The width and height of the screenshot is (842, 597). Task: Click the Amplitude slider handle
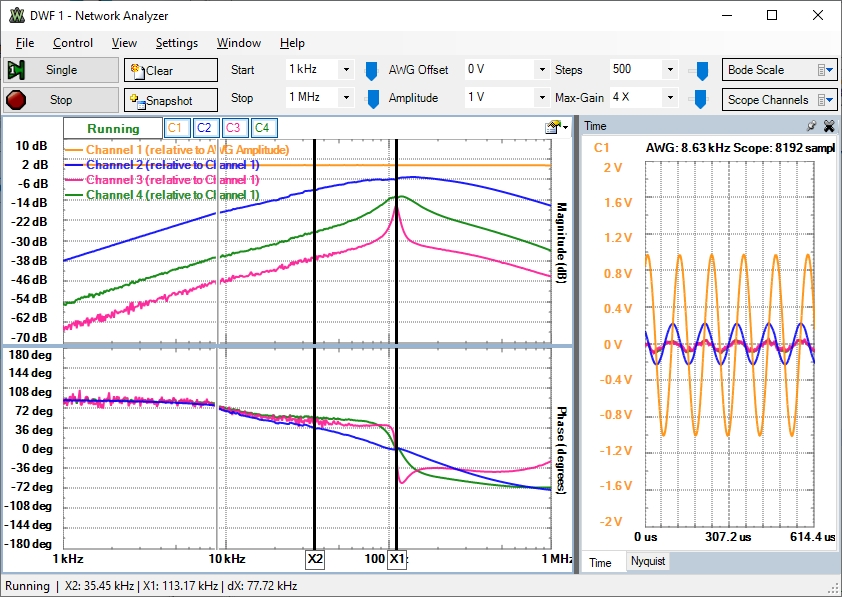(371, 98)
